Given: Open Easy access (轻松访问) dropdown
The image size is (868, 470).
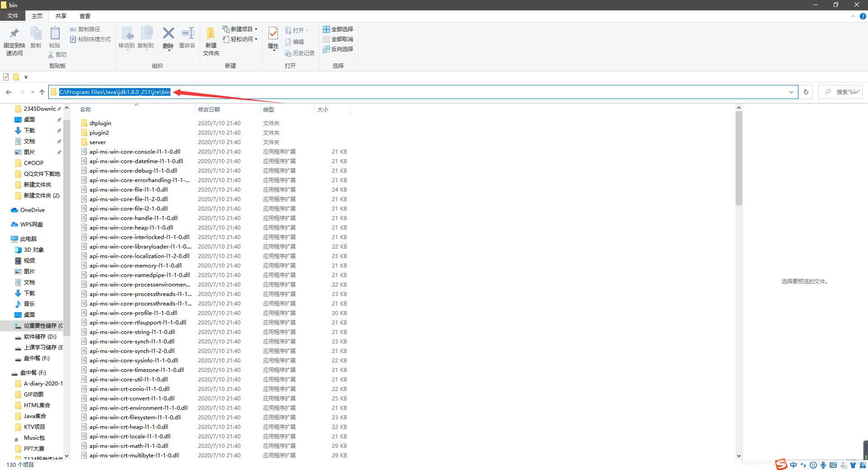Looking at the screenshot, I should click(240, 39).
